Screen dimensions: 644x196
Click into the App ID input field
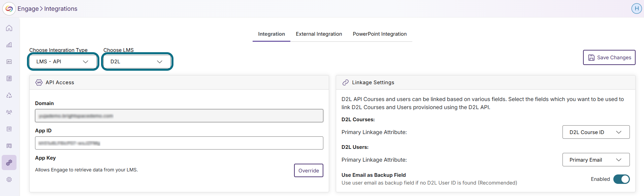pos(179,143)
